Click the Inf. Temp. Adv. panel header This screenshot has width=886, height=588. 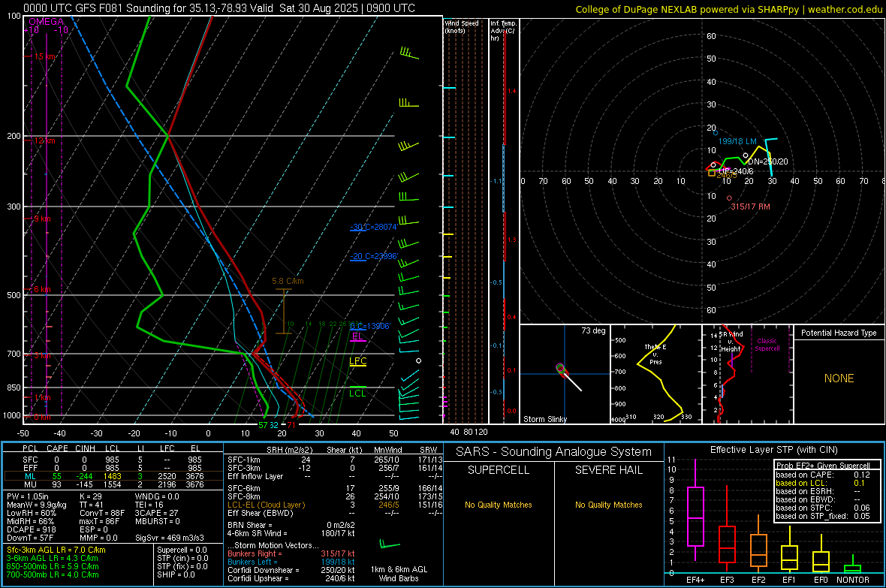(503, 31)
